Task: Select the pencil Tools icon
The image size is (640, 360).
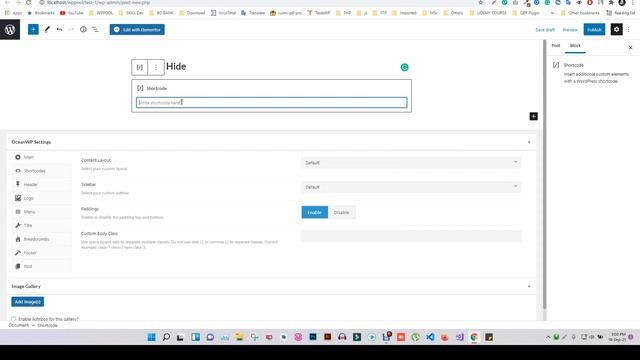Action: click(x=47, y=29)
